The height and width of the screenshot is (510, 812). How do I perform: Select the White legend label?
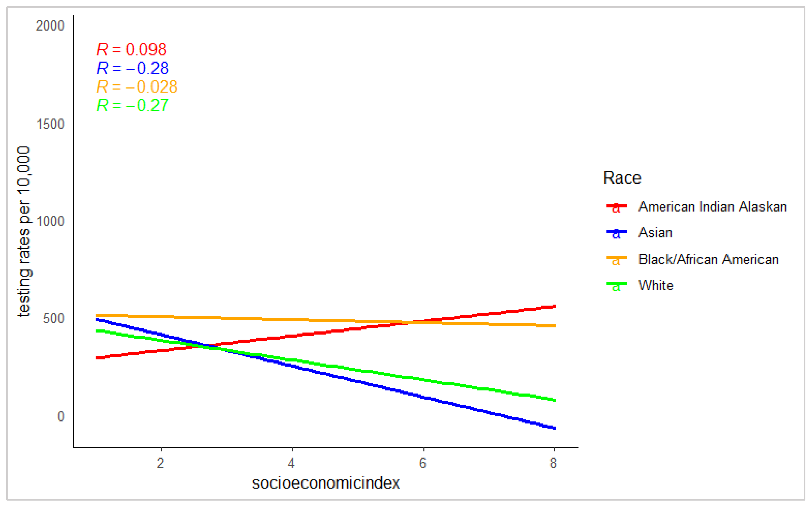coord(656,285)
